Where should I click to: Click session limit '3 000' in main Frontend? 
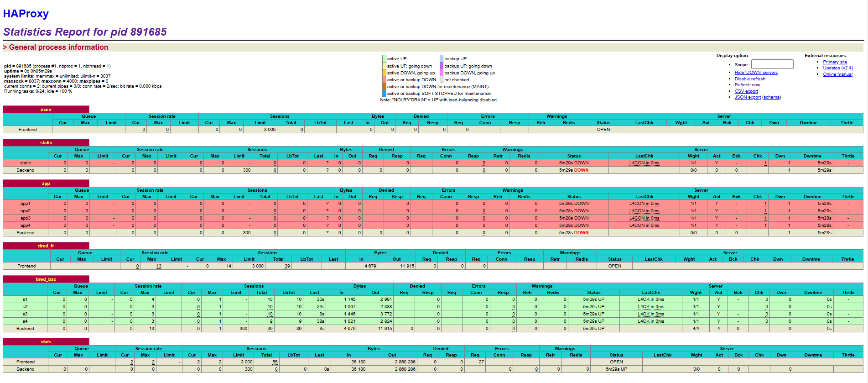pos(270,130)
